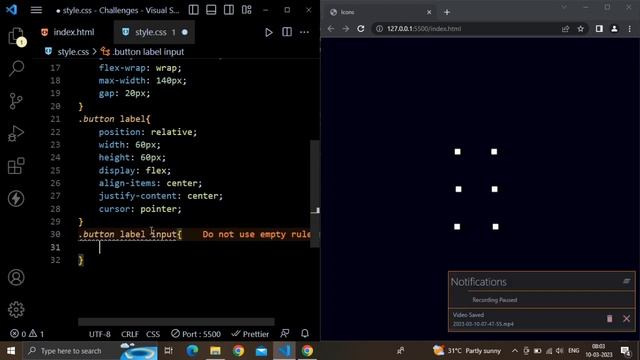Toggle the secondary side bar layout icon

tap(229, 10)
